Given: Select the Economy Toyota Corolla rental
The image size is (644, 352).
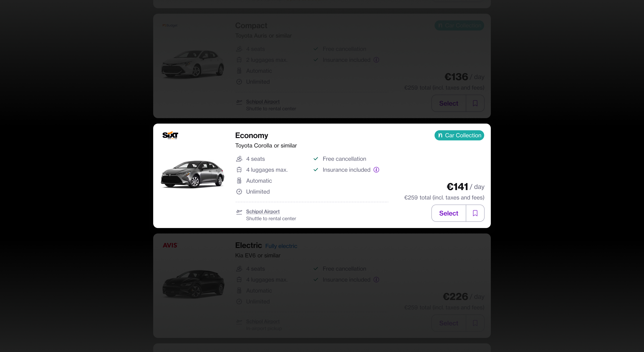Looking at the screenshot, I should 448,213.
